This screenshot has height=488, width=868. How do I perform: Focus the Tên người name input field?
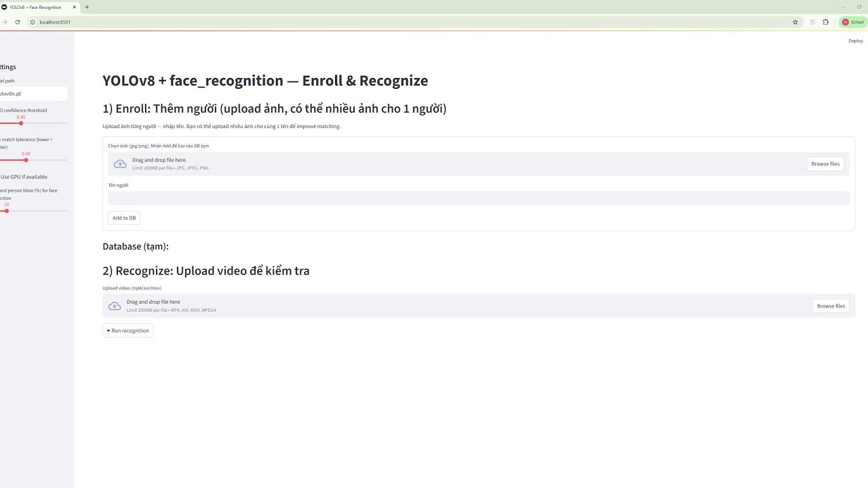pyautogui.click(x=479, y=199)
